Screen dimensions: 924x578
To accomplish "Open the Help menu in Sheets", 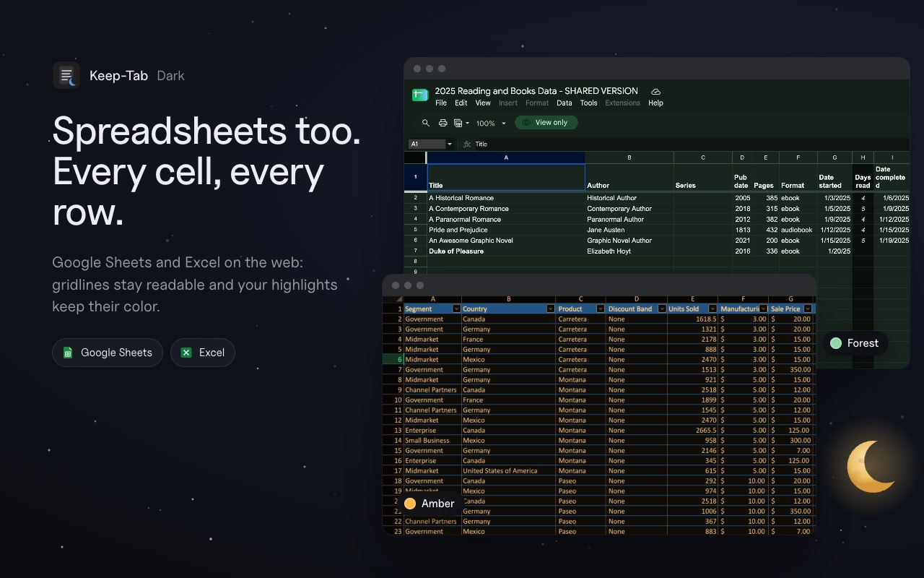I will pos(655,103).
